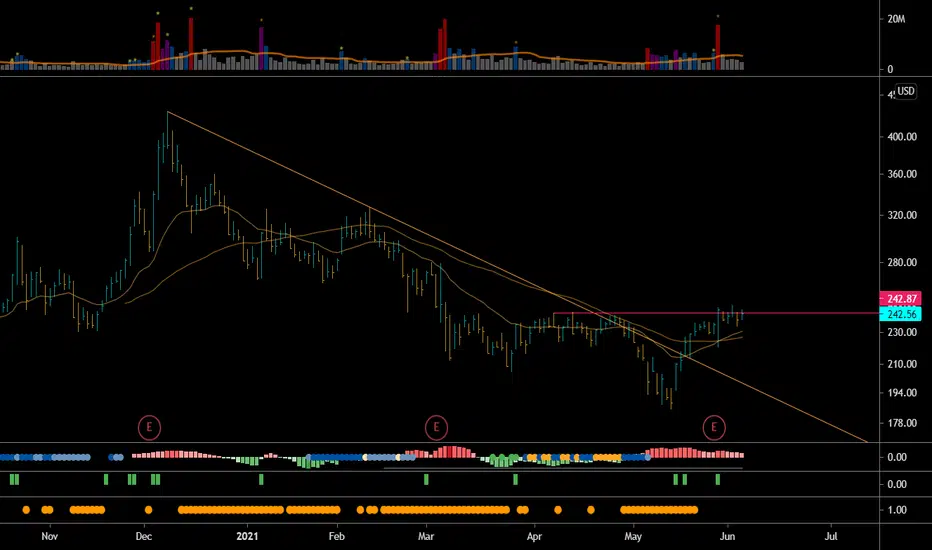The width and height of the screenshot is (932, 550).
Task: Click the 400.00 price axis label
Action: click(x=902, y=137)
